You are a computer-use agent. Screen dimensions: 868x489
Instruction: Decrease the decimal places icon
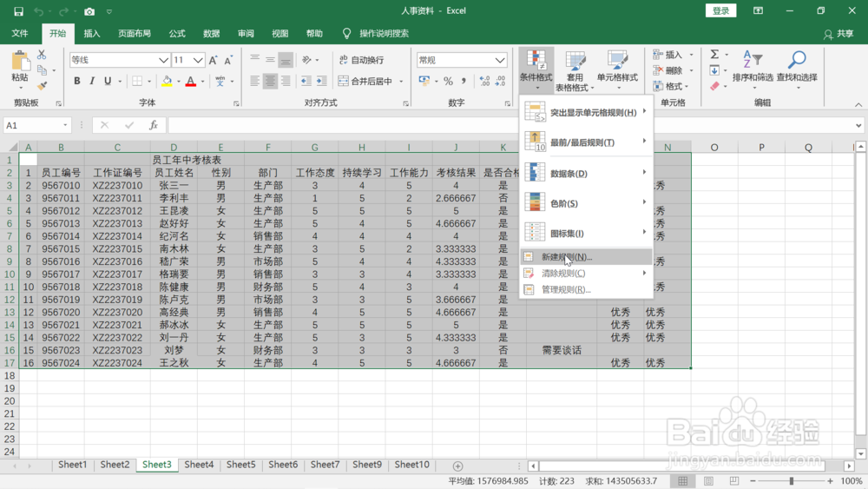coord(501,82)
